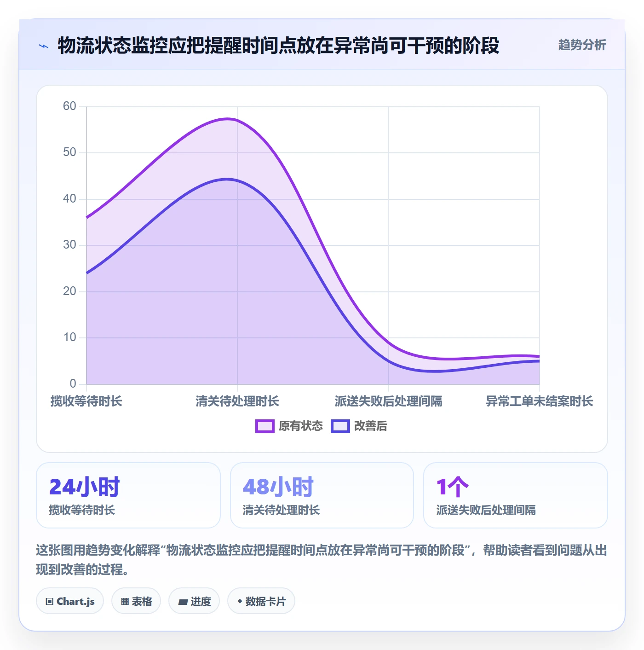Screen dimensions: 644x650
Task: Select the 表格 tag chip
Action: click(136, 601)
